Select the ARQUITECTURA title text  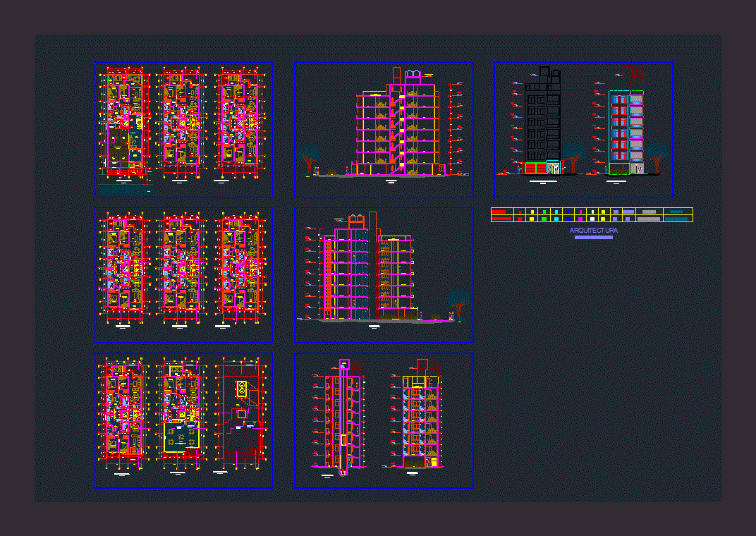point(594,231)
